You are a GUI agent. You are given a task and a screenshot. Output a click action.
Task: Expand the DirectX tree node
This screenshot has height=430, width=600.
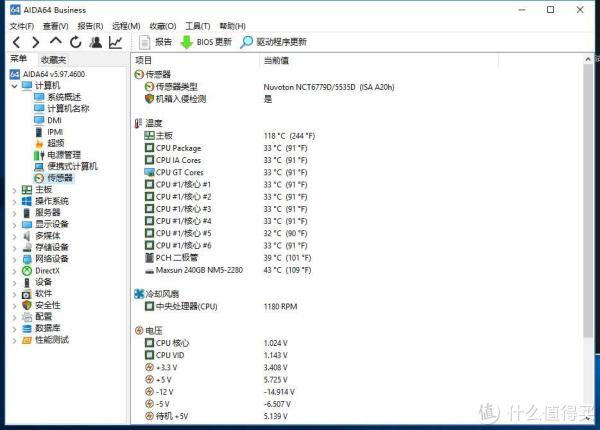point(15,271)
